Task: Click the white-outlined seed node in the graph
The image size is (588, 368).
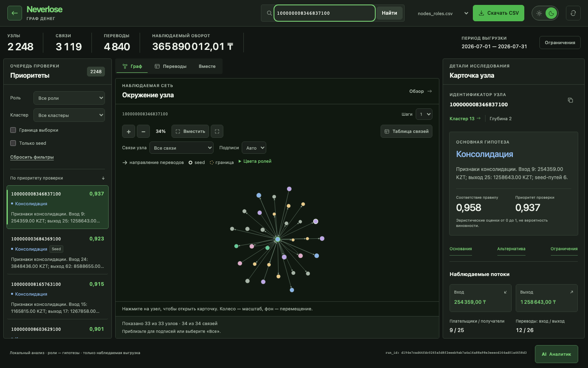Action: coord(316,222)
